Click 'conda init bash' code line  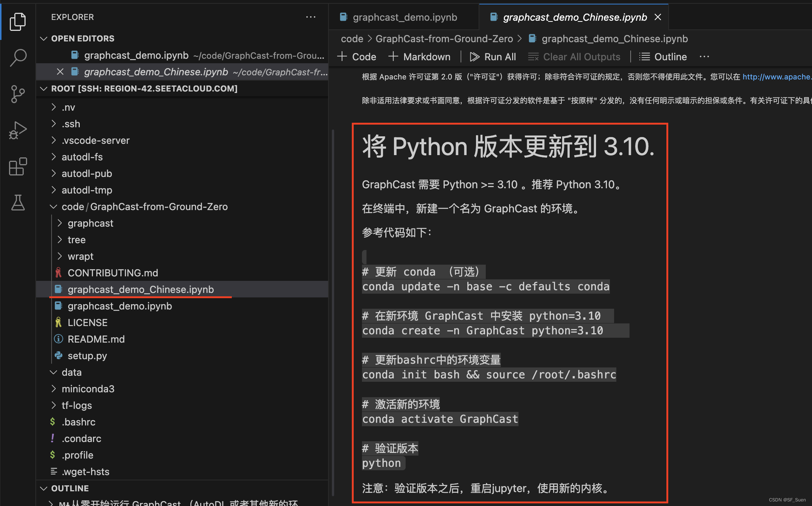point(489,375)
